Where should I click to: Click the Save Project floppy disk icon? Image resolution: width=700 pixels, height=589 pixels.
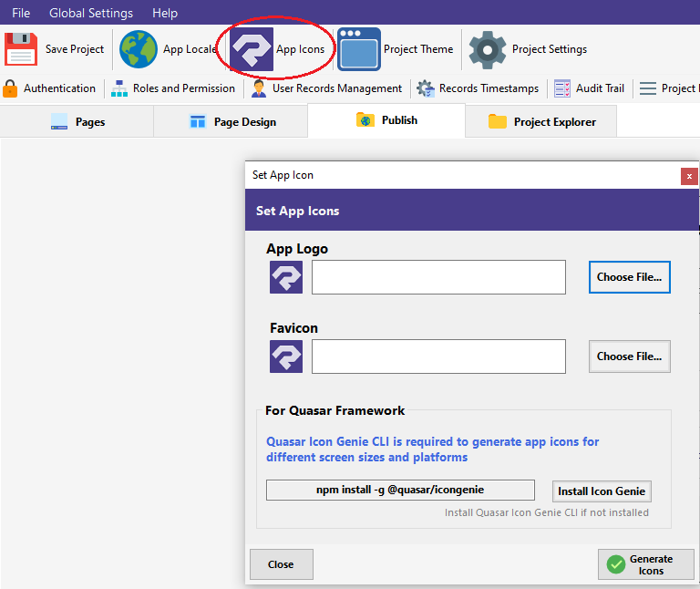21,49
